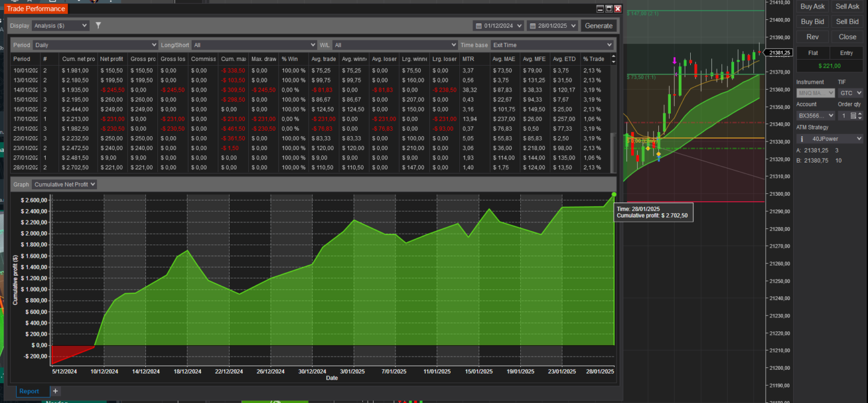Viewport: 868px width, 403px height.
Task: Open the Graph Cumulative Net Profit dropdown
Action: 64,184
